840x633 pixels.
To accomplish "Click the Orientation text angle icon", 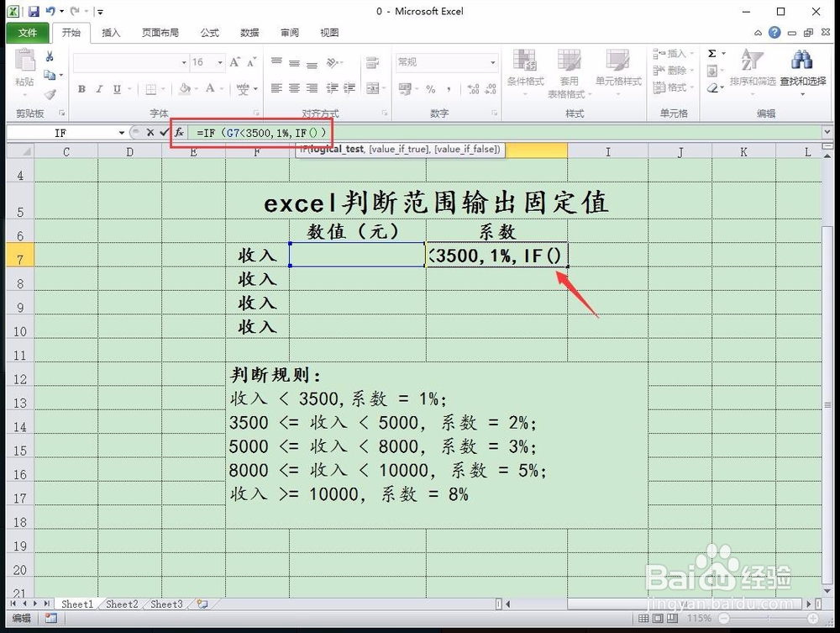I will (333, 62).
